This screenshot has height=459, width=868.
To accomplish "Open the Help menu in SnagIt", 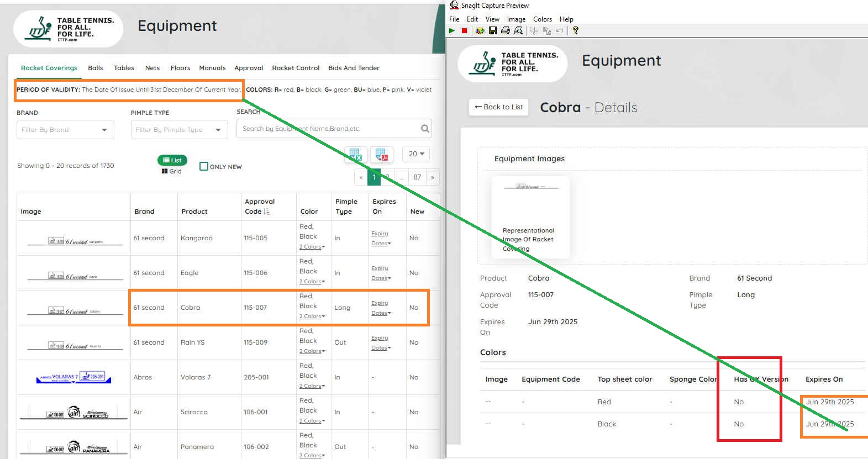I will [x=566, y=19].
